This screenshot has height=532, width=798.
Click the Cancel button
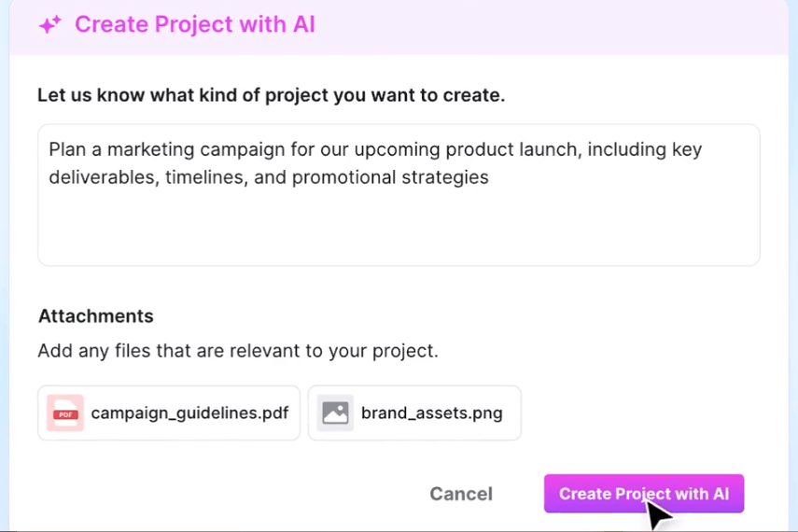pos(461,494)
